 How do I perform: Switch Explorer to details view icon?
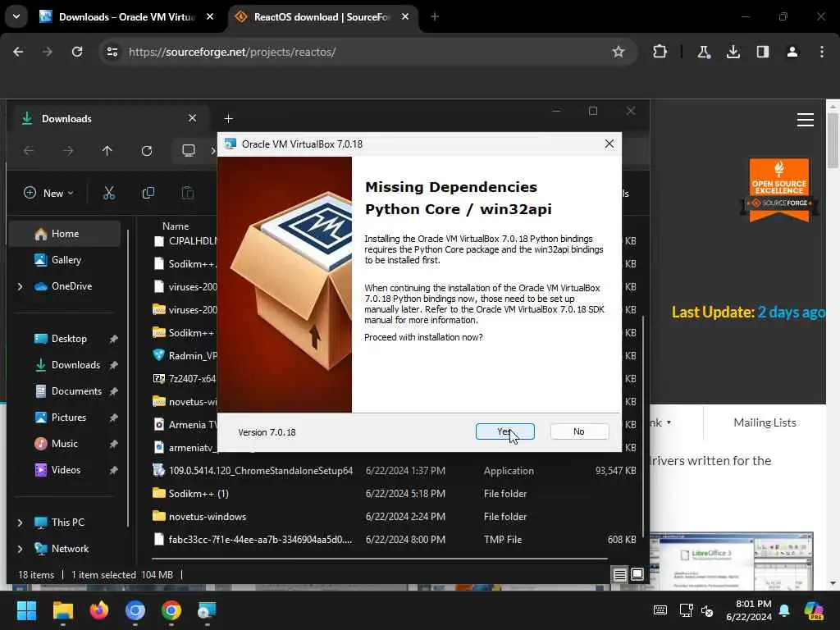[x=620, y=575]
